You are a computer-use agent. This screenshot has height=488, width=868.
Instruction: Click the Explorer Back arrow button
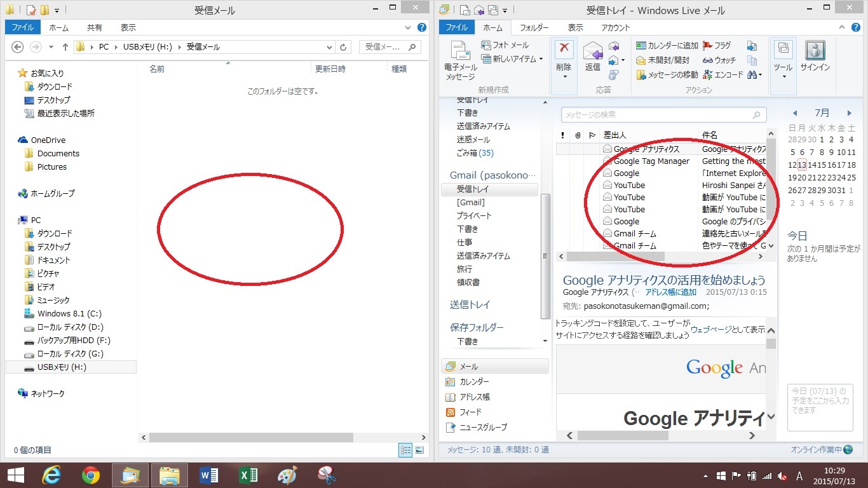click(18, 47)
